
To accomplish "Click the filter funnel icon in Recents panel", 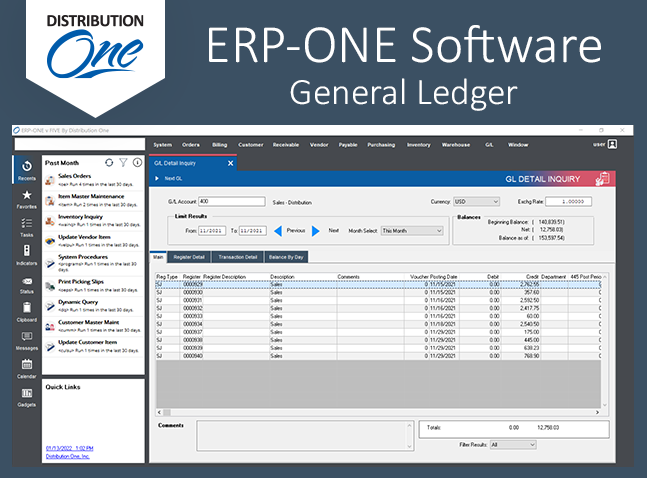I will point(123,163).
